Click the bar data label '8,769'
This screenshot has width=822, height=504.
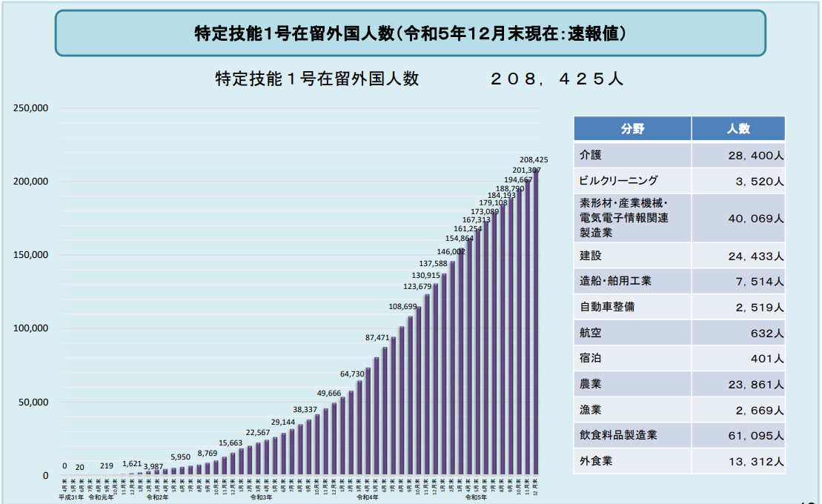(208, 454)
